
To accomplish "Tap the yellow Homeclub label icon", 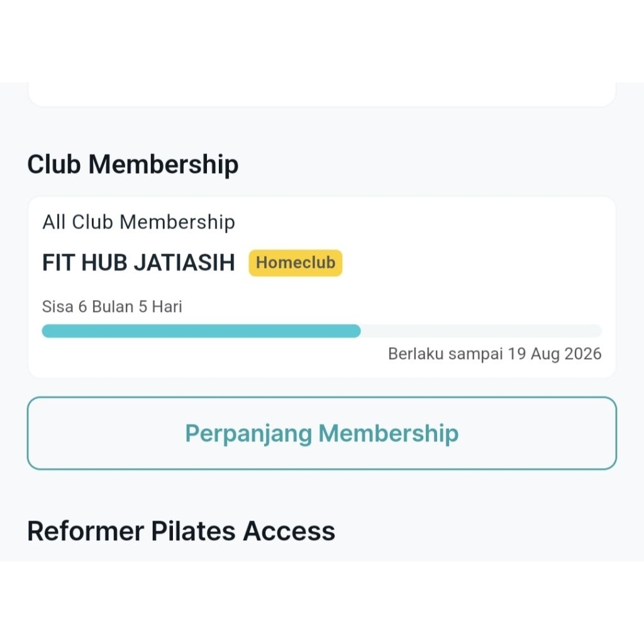I will [x=295, y=263].
